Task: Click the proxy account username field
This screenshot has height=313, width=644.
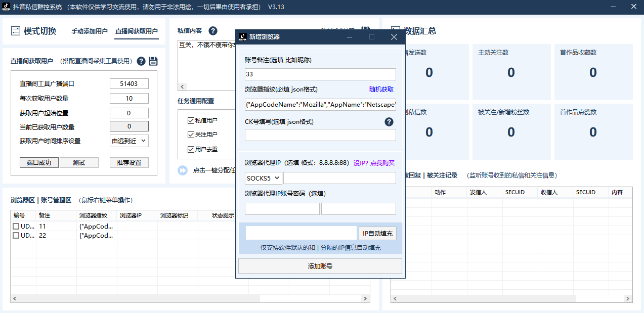Action: point(282,209)
